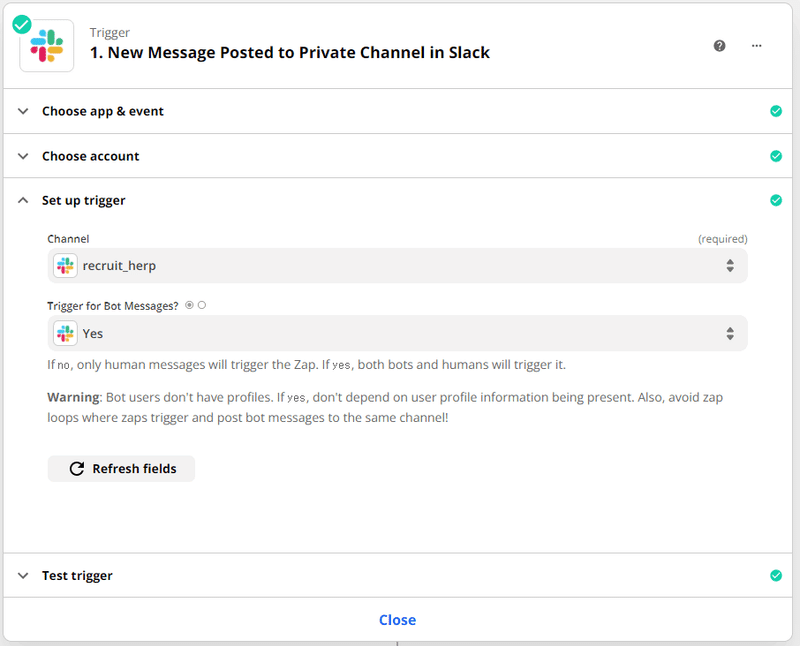The width and height of the screenshot is (800, 646).
Task: Click green checkmark on Choose app & event
Action: coord(776,111)
